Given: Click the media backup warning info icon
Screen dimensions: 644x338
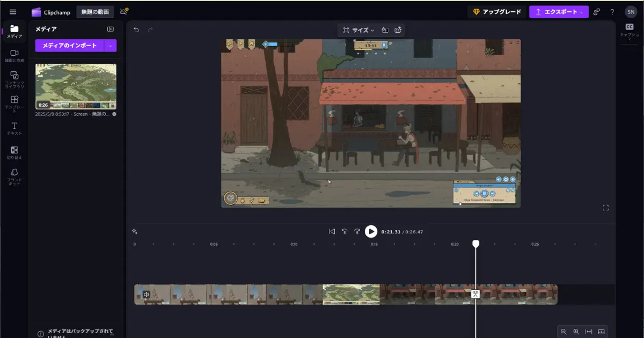Looking at the screenshot, I should tap(40, 334).
